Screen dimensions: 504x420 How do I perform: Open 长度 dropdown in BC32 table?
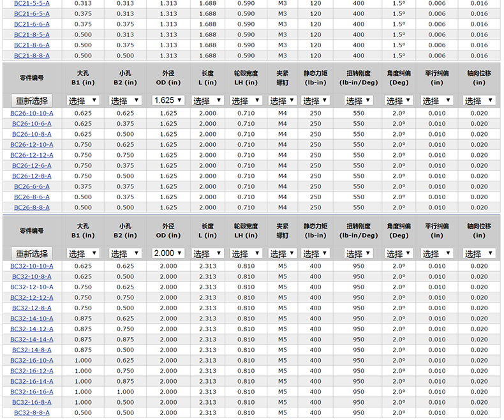(207, 253)
